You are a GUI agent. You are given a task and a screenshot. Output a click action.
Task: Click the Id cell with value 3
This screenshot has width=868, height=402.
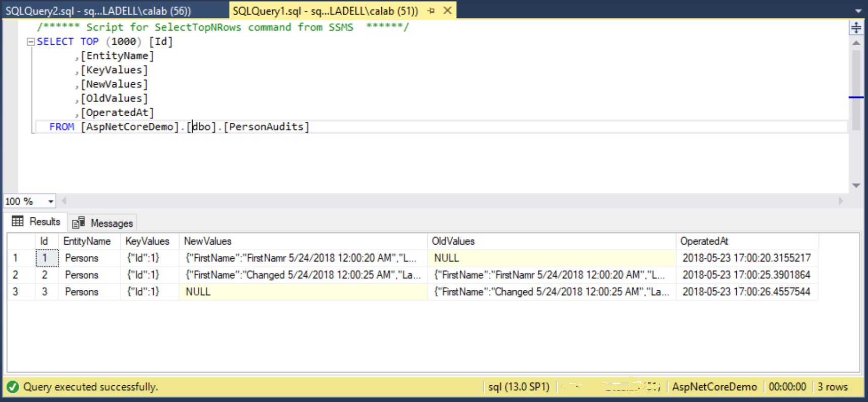47,292
